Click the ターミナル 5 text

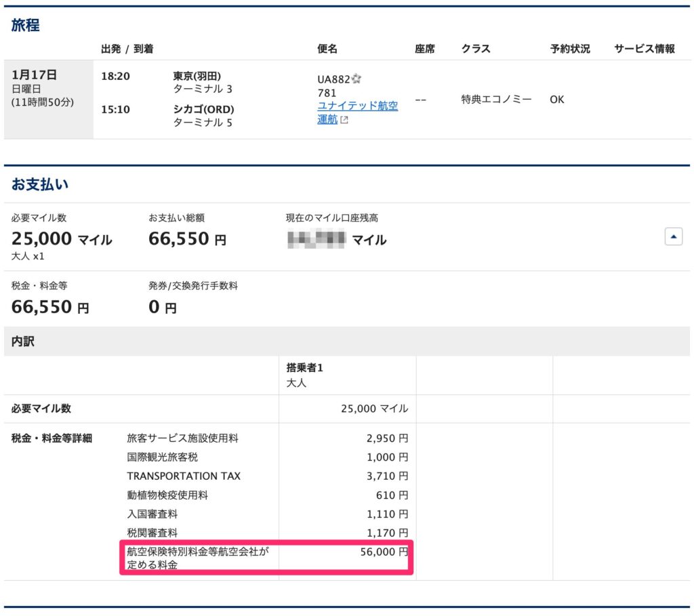pos(203,123)
